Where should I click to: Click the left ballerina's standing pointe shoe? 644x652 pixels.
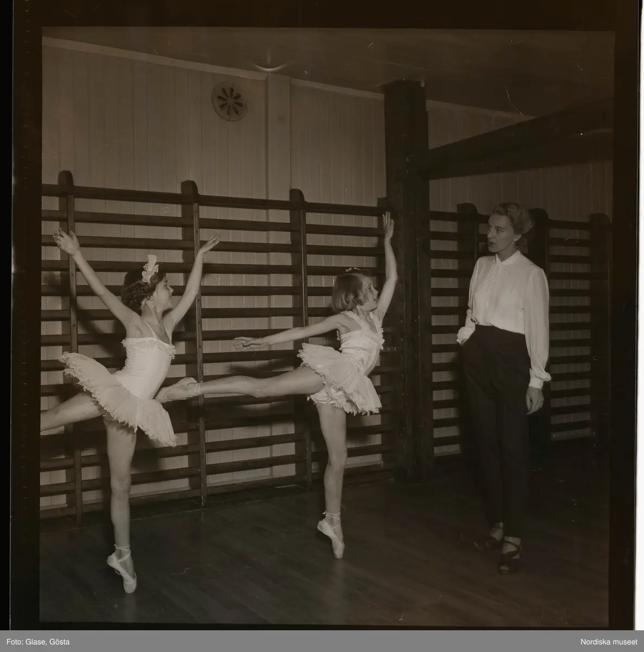tap(123, 569)
